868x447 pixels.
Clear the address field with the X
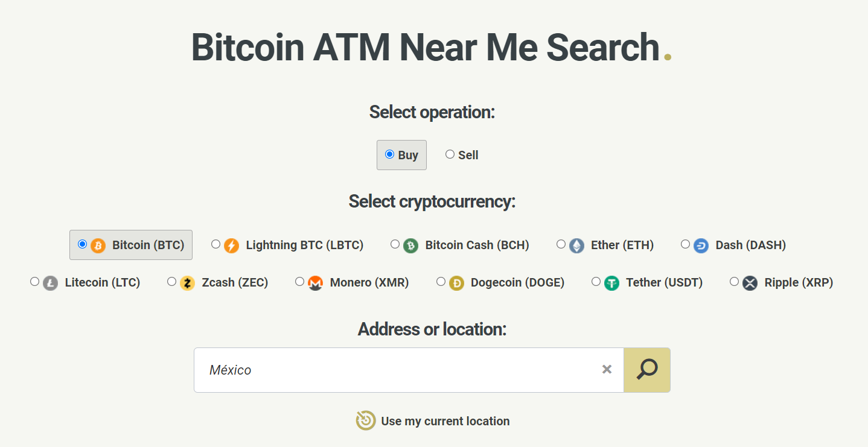607,369
